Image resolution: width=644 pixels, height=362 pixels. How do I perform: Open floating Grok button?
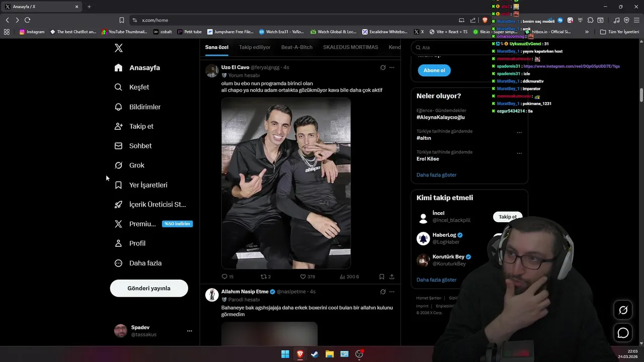[623, 310]
